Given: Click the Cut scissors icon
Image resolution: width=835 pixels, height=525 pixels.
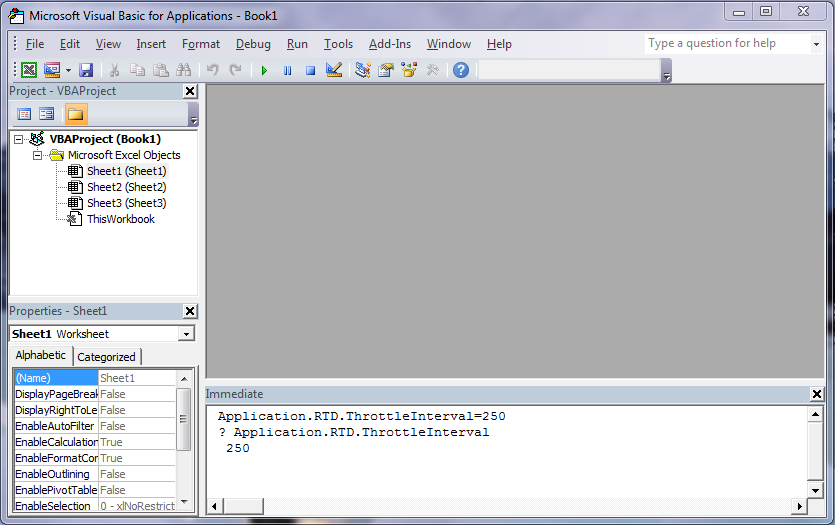Looking at the screenshot, I should coord(114,70).
